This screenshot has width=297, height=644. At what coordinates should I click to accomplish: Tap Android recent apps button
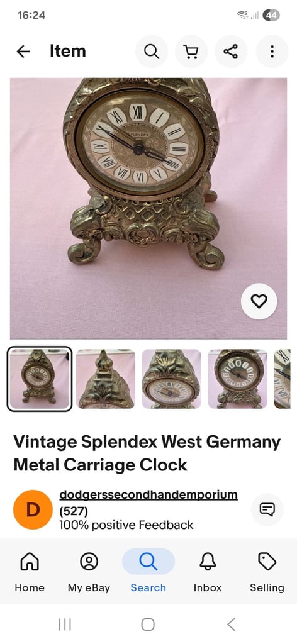tap(65, 625)
